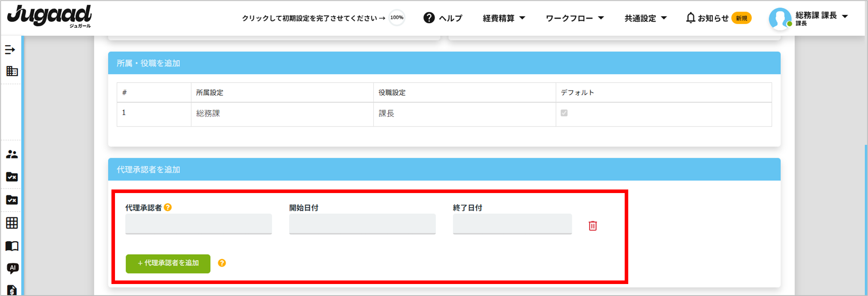The width and height of the screenshot is (868, 296).
Task: Expand the ワークフロー dropdown menu
Action: [x=575, y=18]
